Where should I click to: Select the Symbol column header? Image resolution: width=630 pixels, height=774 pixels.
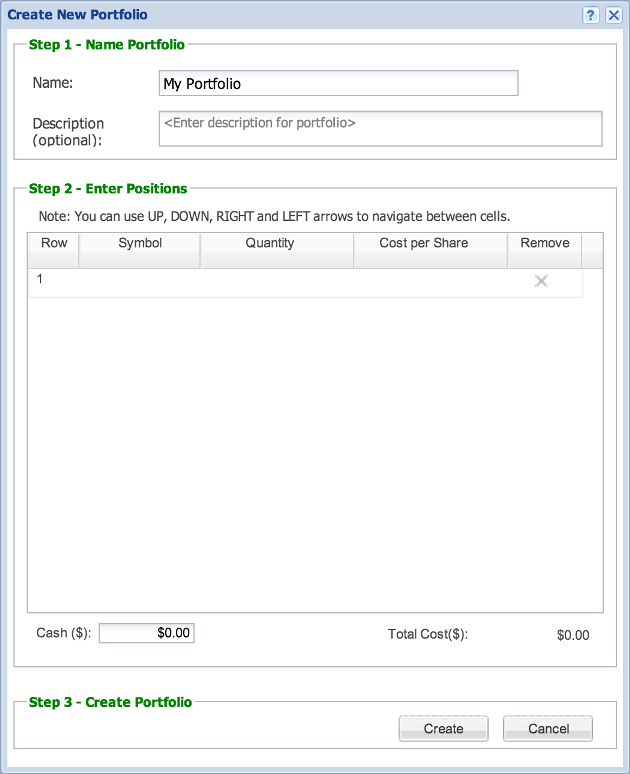point(140,251)
